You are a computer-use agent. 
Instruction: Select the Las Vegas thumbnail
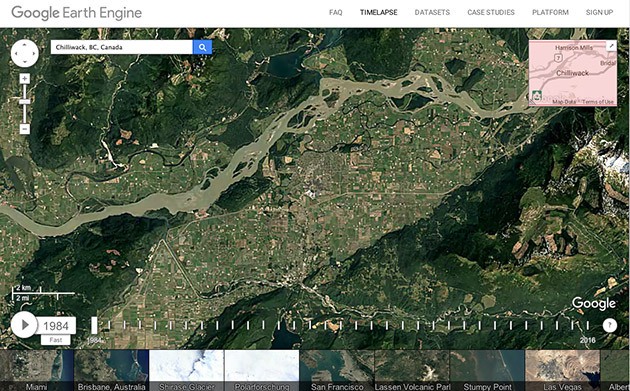pos(562,371)
